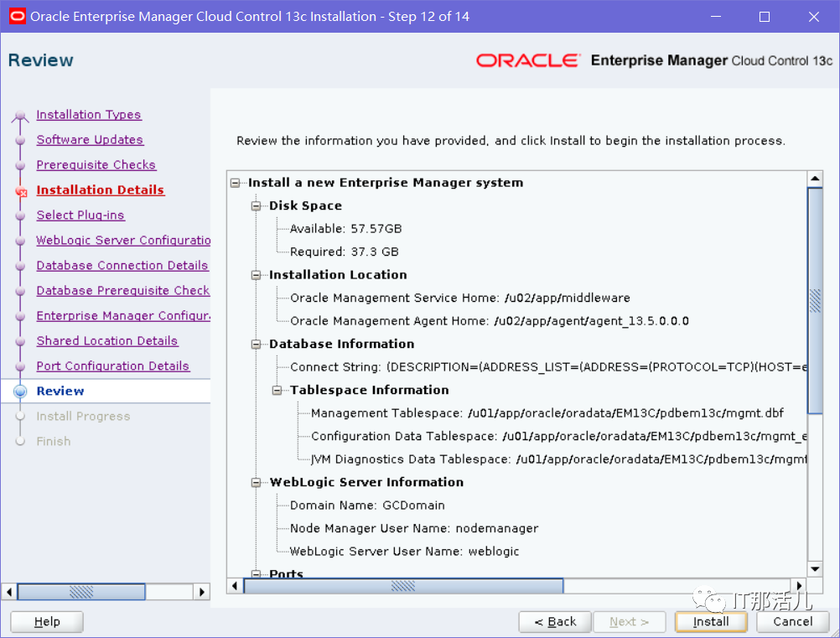Go to Database Prerequisite Checks step
Screen dimensions: 840x638
123,291
